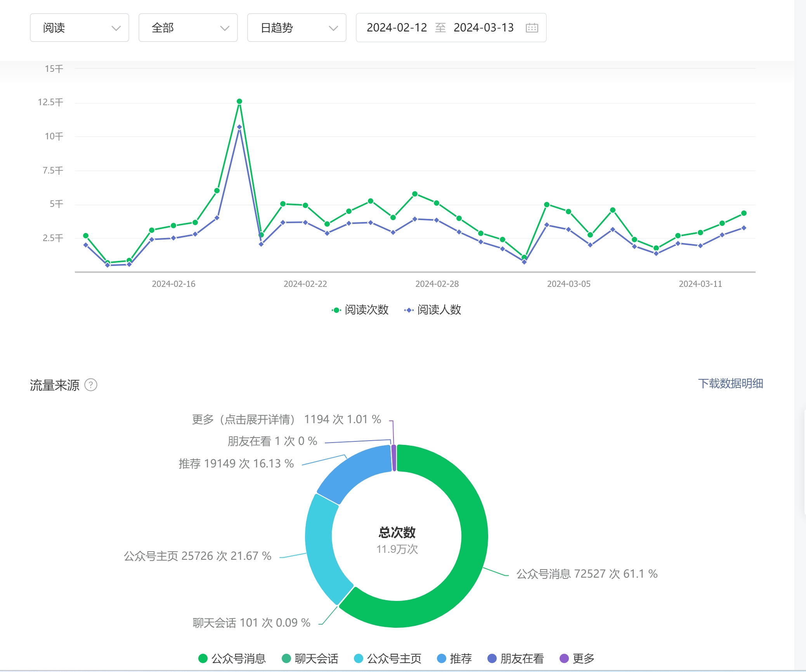Viewport: 806px width, 672px height.
Task: Click the 2024-03-11 axis label
Action: [x=700, y=284]
